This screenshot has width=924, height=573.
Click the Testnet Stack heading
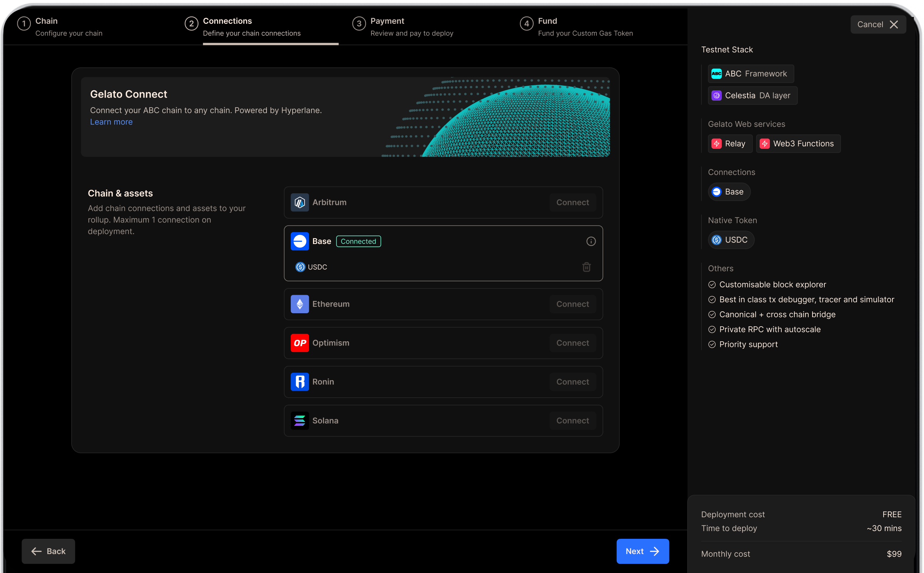coord(727,50)
